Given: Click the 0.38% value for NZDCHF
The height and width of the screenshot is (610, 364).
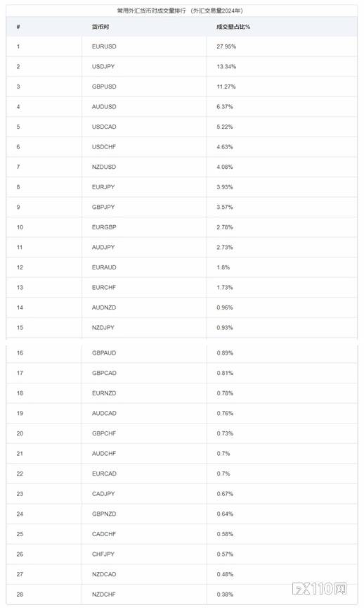Looking at the screenshot, I should (225, 594).
